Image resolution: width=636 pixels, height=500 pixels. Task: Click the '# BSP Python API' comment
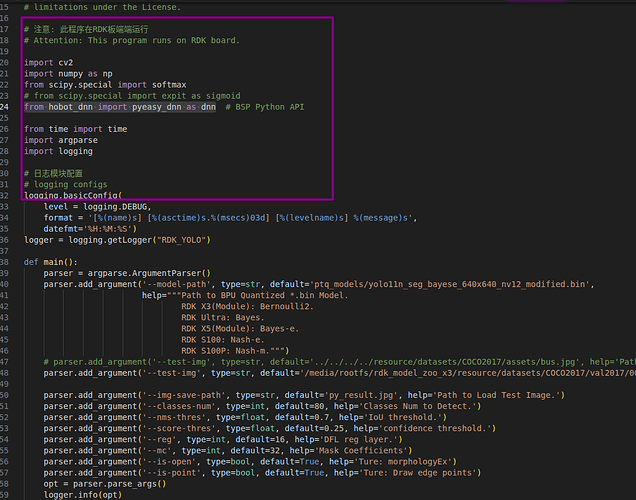coord(264,107)
